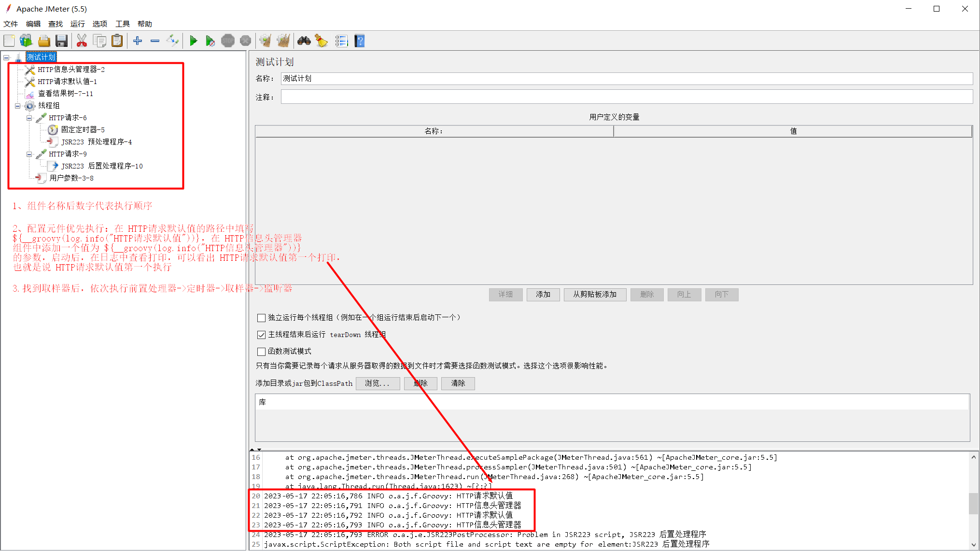
Task: Collapse the HTTP请求-9 expander
Action: 29,154
